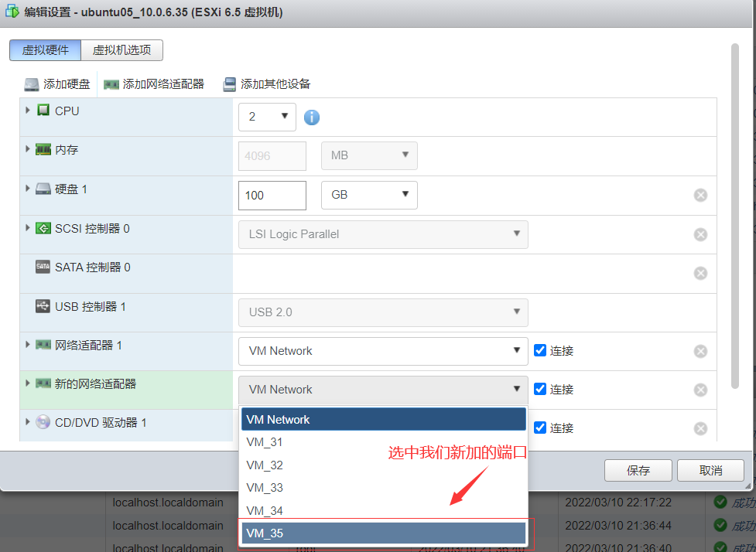This screenshot has height=552, width=756.
Task: Click the USB controller 1 icon
Action: (43, 306)
